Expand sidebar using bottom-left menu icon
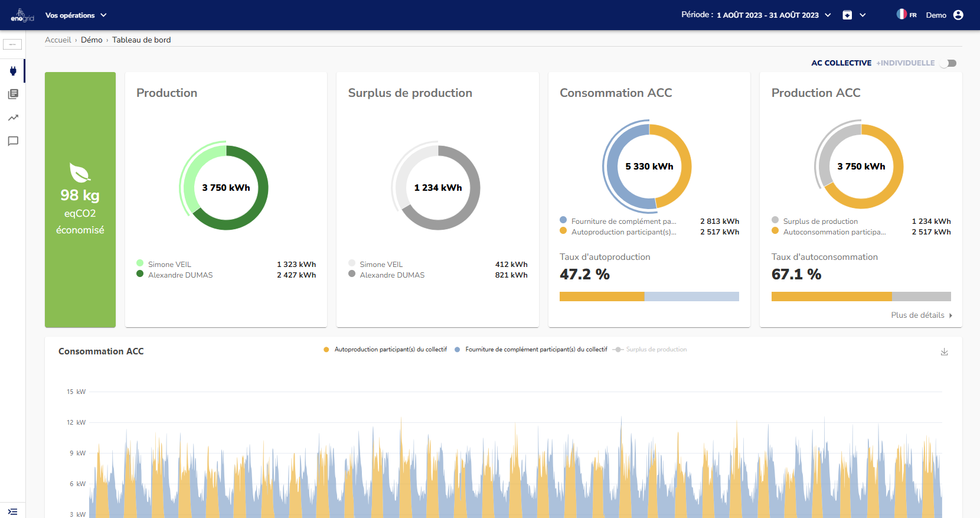980x518 pixels. point(13,512)
